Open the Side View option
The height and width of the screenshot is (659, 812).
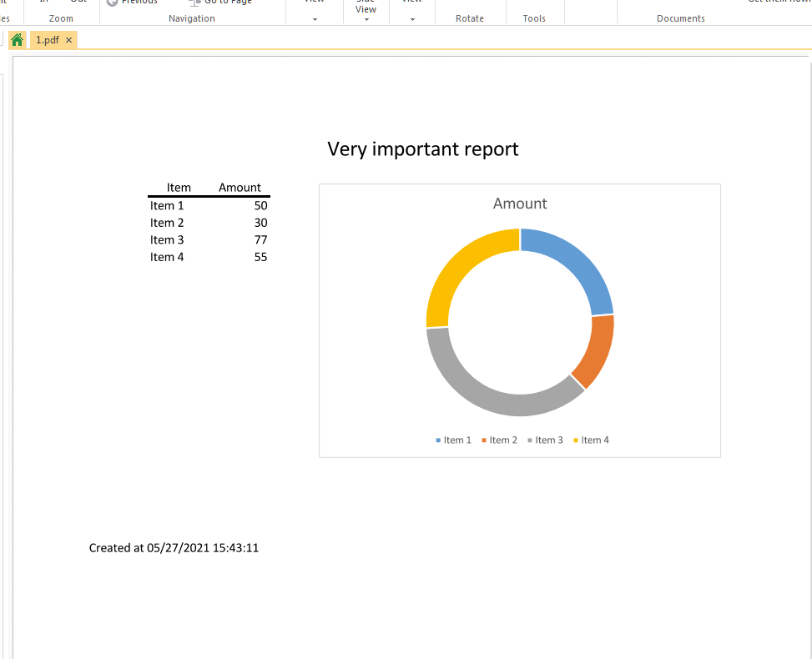[366, 8]
